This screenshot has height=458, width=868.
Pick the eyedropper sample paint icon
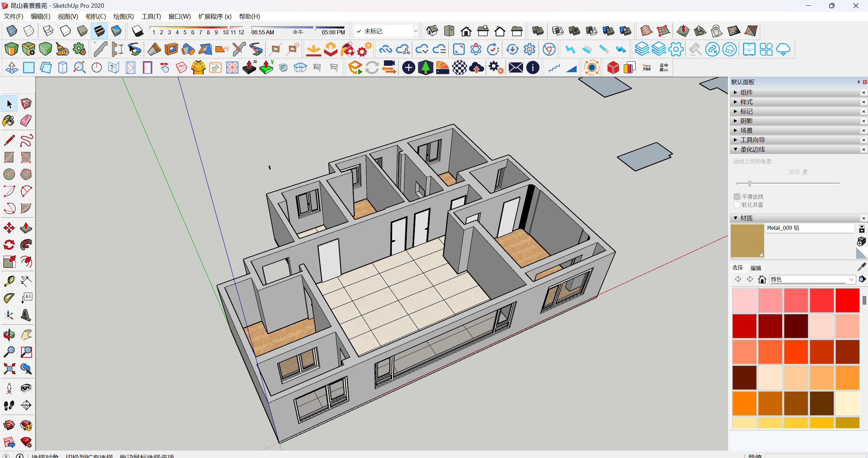click(x=862, y=267)
